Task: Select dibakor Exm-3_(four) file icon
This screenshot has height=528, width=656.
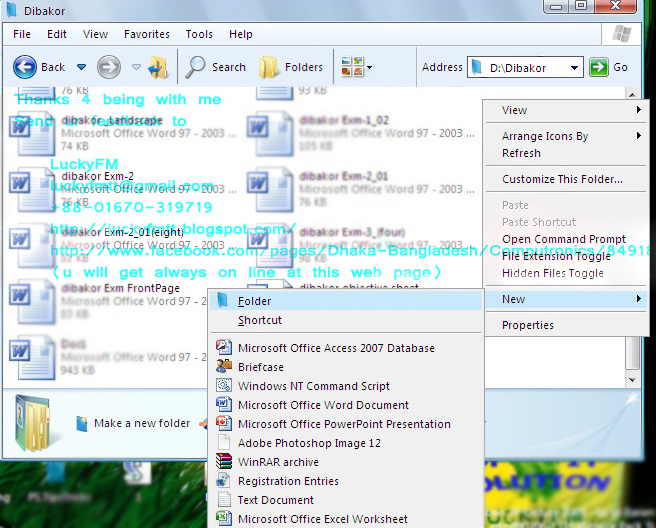Action: 270,246
